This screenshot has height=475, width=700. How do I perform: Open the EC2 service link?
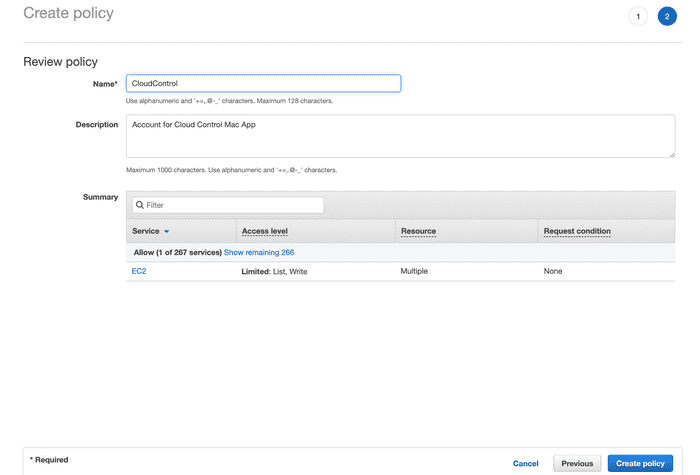[x=139, y=271]
